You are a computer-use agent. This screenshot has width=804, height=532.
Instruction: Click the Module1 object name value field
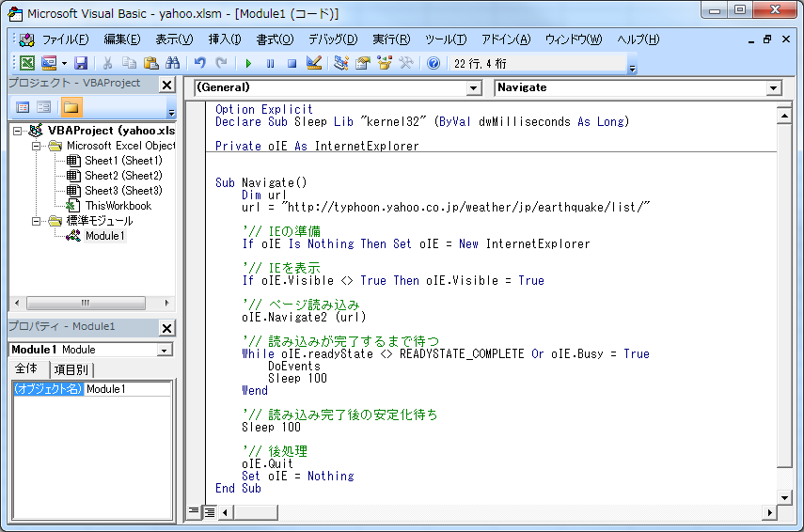(128, 389)
